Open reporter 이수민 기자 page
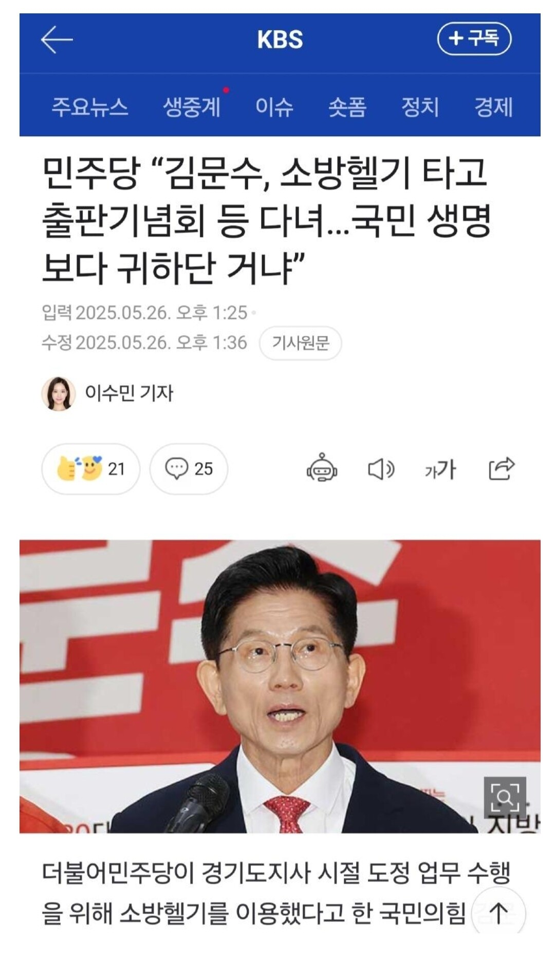The height and width of the screenshot is (980, 555). [x=129, y=393]
